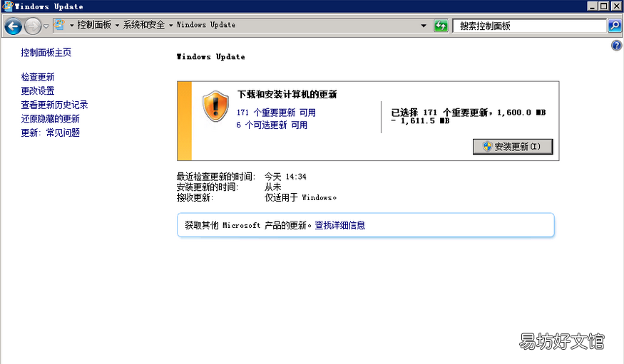Screen dimensions: 624x364
Task: Click the 搜索控制面板 search field
Action: click(x=529, y=26)
